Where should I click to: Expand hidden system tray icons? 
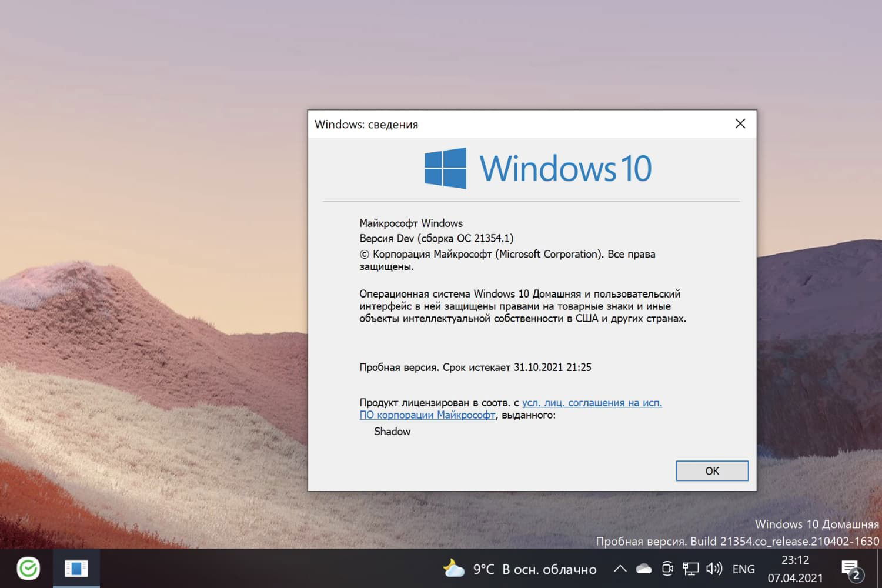[619, 569]
